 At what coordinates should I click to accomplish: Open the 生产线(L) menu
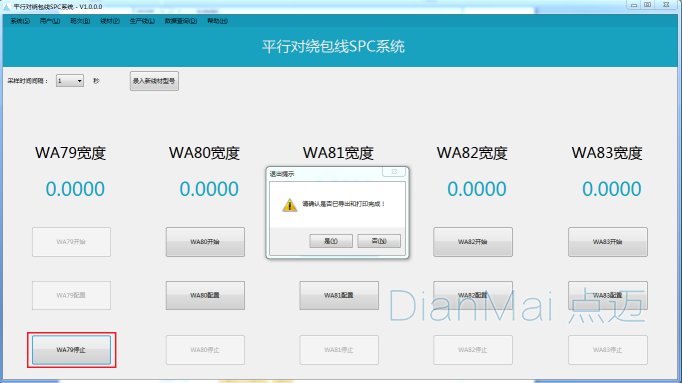pyautogui.click(x=142, y=21)
